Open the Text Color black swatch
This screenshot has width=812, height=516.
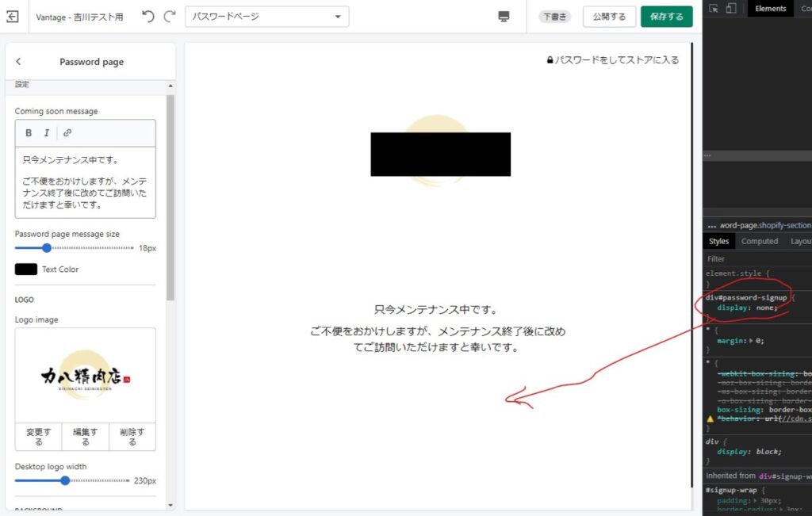pos(26,269)
